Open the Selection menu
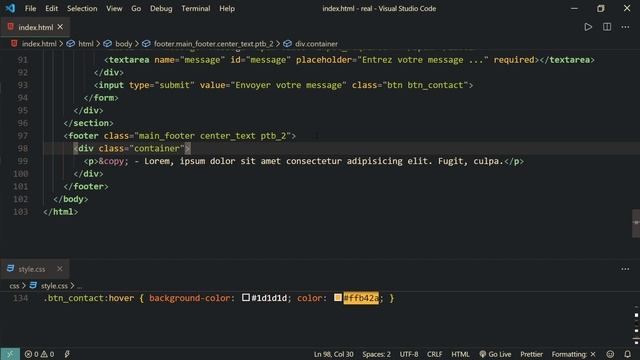 [82, 8]
